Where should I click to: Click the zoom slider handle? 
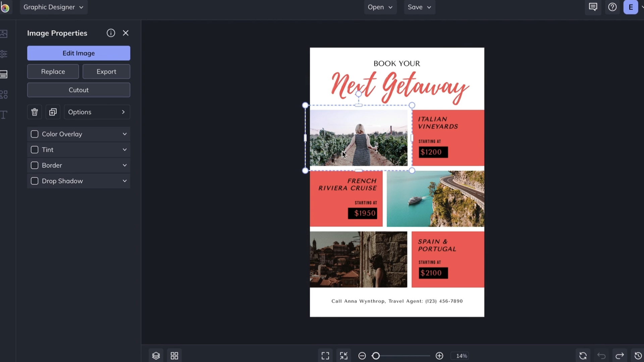376,356
